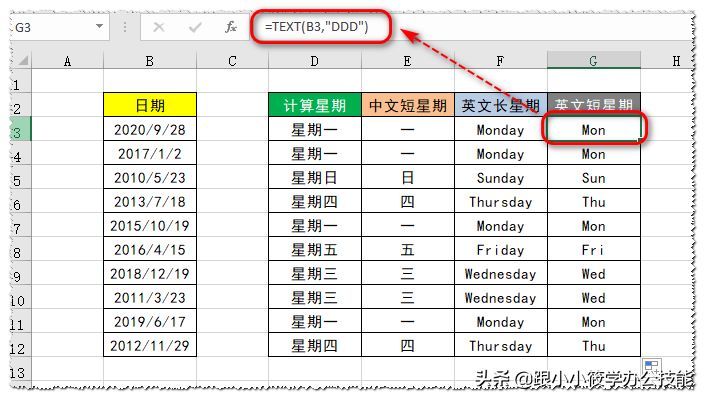Click date cell 2017/1/2
The image size is (705, 399).
(150, 153)
